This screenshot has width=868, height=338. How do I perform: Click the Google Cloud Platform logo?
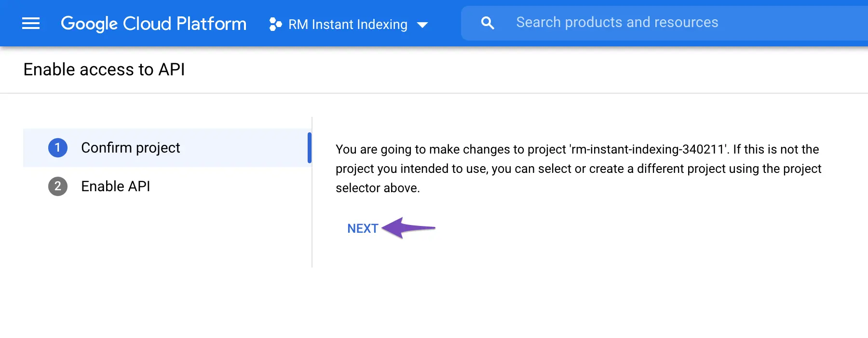click(153, 24)
